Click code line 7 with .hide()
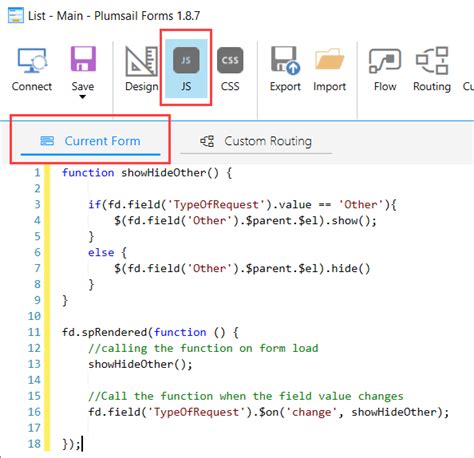Screen dimensions: 474x458 [242, 268]
